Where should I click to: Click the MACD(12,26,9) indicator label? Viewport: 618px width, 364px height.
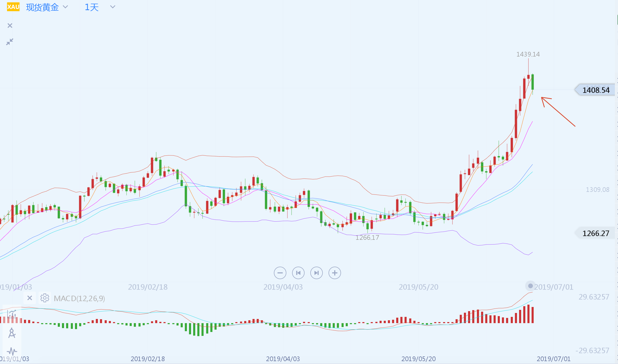(x=79, y=298)
